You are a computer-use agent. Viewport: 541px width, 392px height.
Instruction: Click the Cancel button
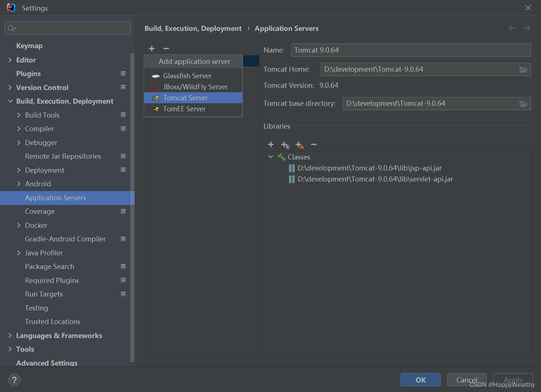click(467, 380)
